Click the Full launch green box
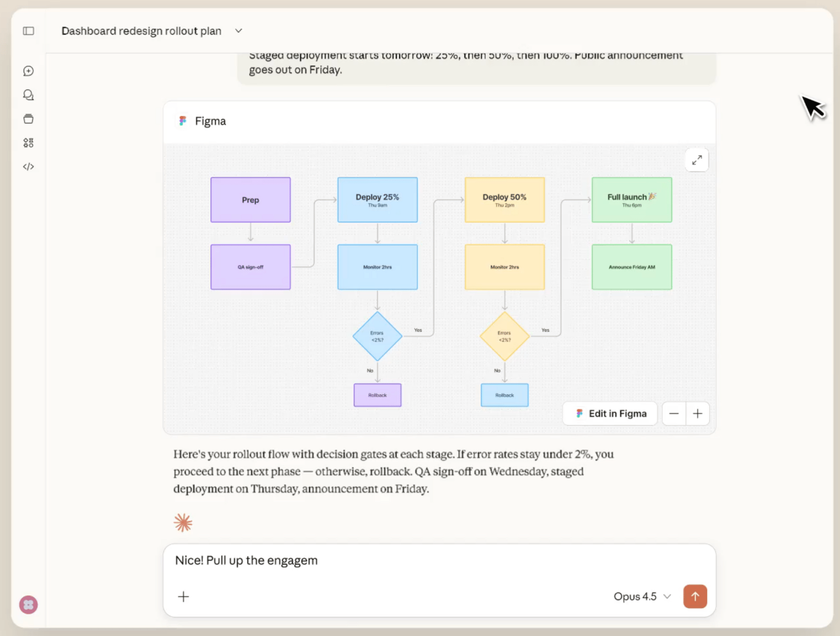Viewport: 840px width, 636px height. click(x=631, y=200)
